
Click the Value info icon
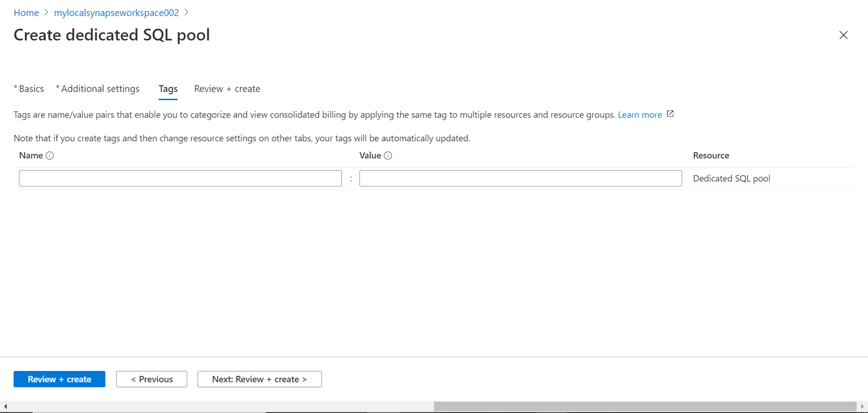(388, 156)
